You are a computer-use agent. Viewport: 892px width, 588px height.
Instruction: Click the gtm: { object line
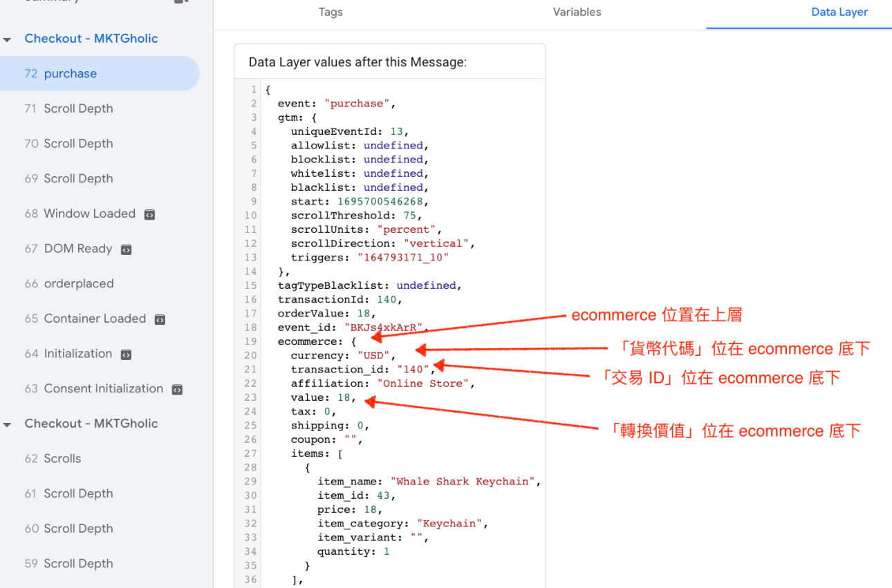[x=297, y=117]
